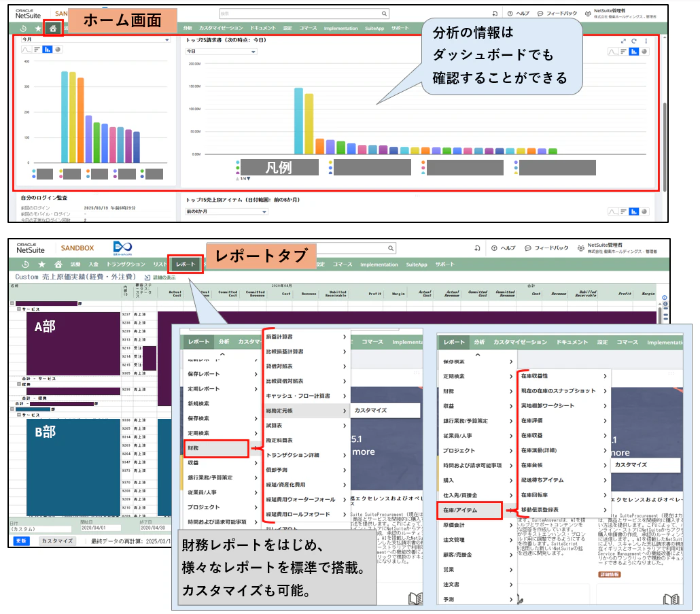Switch left portlet to horizontal bar chart
The height and width of the screenshot is (614, 700).
[37, 50]
